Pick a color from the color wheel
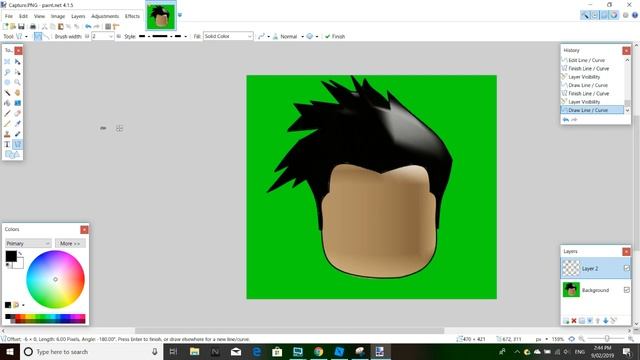The image size is (640, 360). (x=56, y=279)
